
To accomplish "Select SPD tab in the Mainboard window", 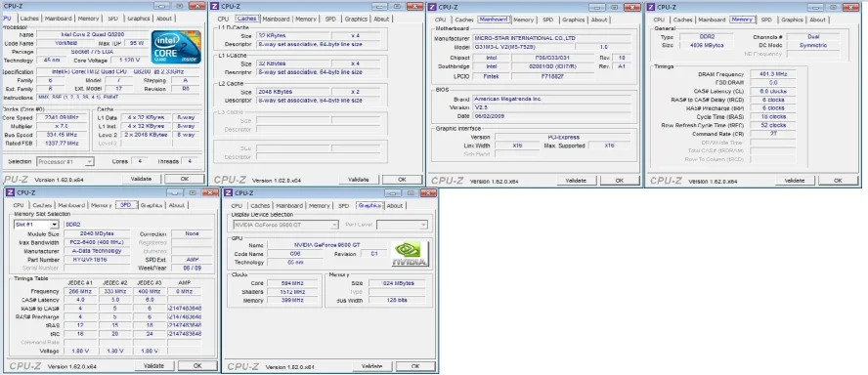I will (x=547, y=20).
